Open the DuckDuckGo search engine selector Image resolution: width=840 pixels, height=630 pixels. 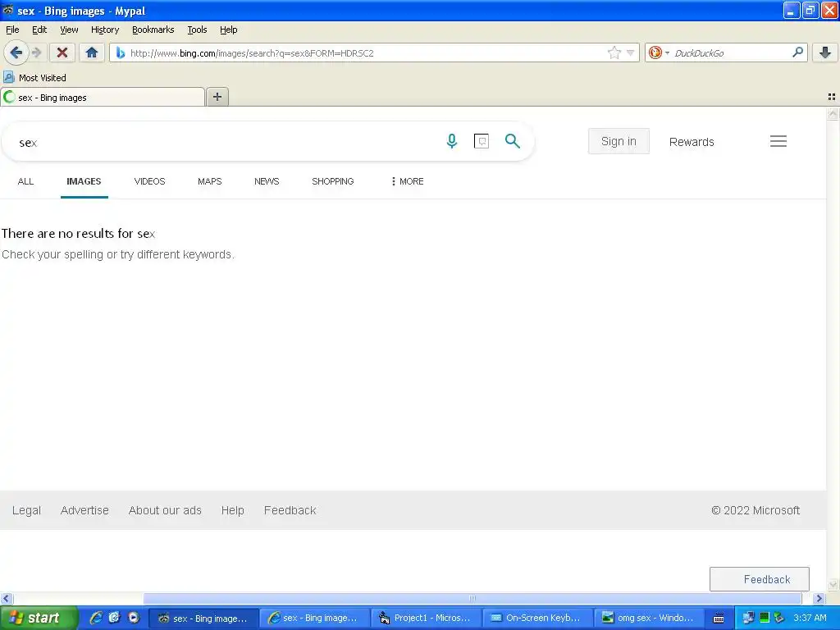click(659, 52)
